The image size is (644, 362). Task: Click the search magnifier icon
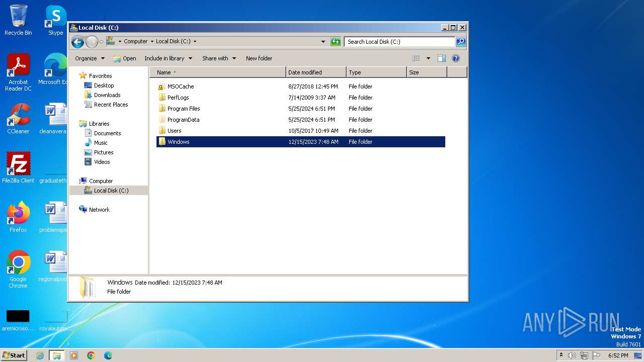(x=460, y=42)
